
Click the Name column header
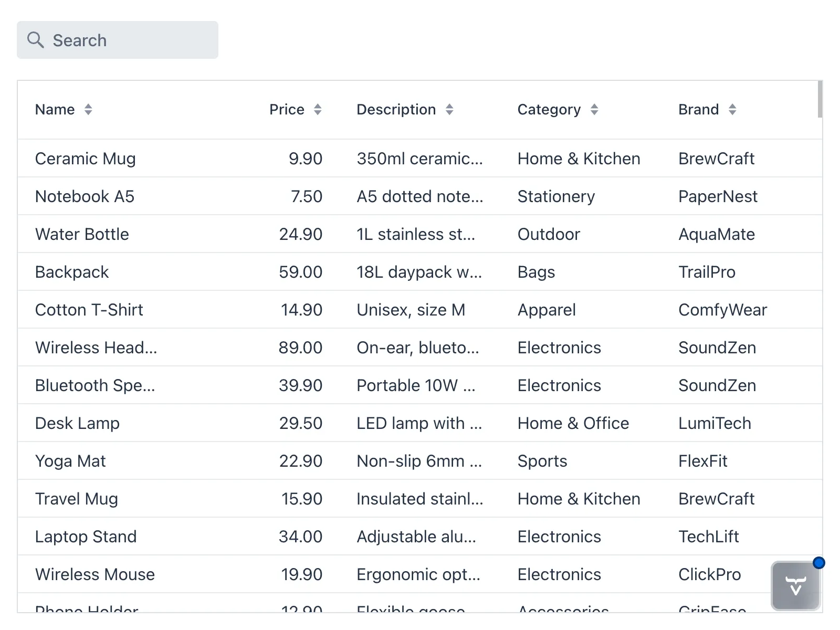(55, 109)
